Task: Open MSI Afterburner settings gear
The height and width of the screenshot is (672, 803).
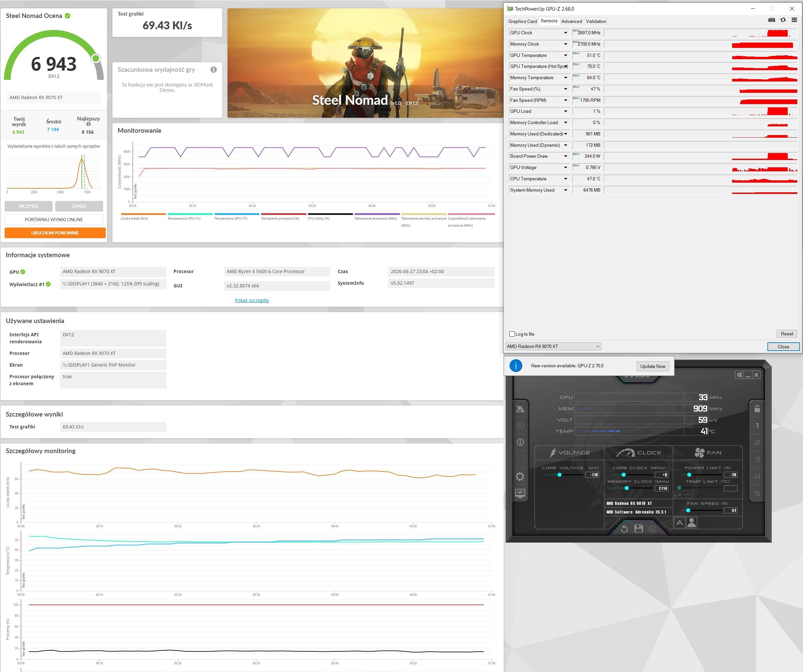Action: point(520,477)
